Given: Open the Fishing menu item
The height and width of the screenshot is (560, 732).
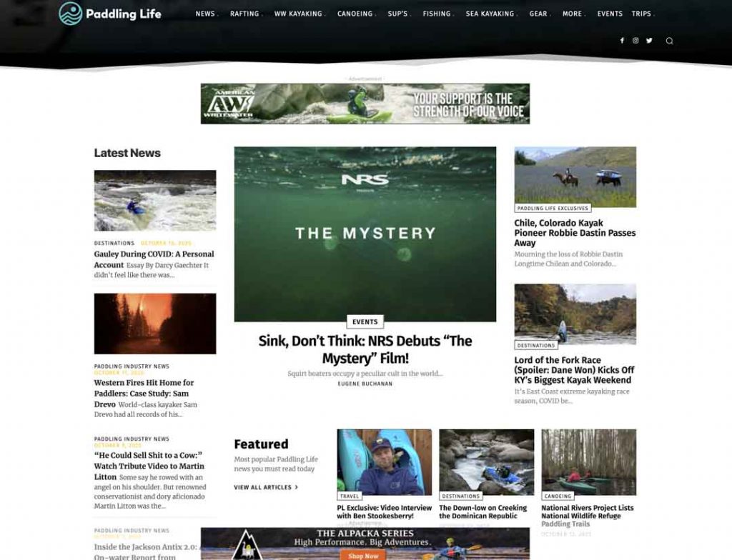Looking at the screenshot, I should 438,14.
